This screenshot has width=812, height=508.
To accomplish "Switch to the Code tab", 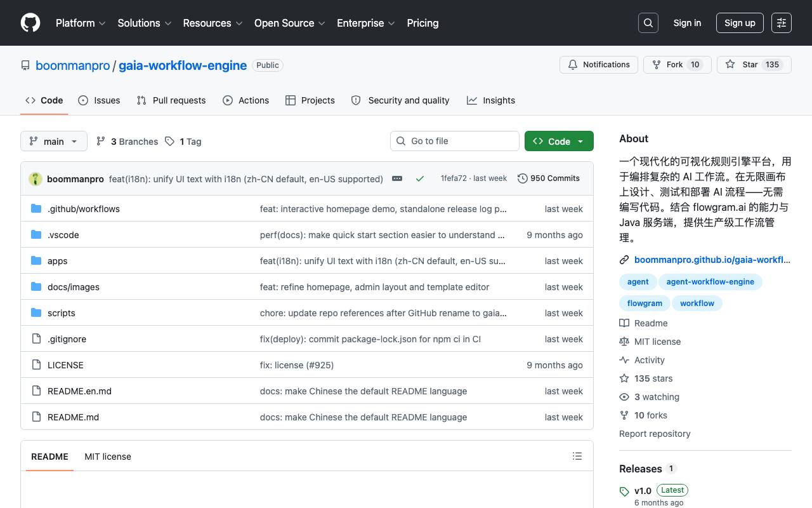I will click(44, 100).
